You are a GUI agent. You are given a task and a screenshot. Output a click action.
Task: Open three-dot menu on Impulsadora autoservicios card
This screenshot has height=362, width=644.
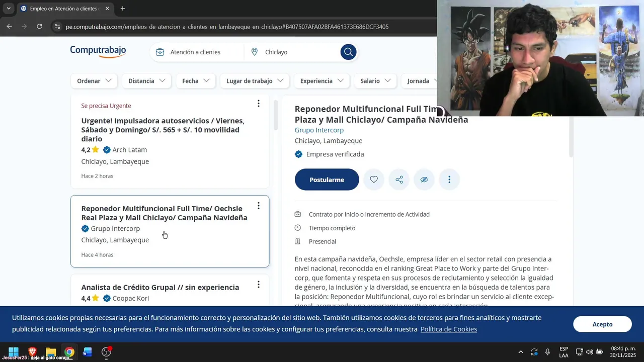258,104
